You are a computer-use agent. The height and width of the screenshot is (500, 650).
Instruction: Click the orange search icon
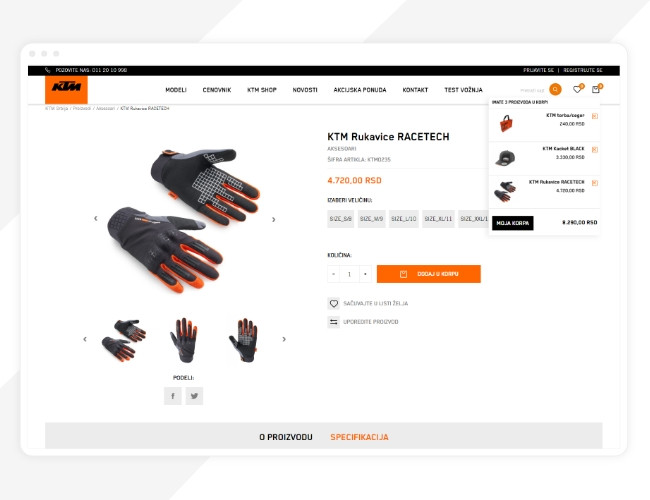[x=555, y=89]
